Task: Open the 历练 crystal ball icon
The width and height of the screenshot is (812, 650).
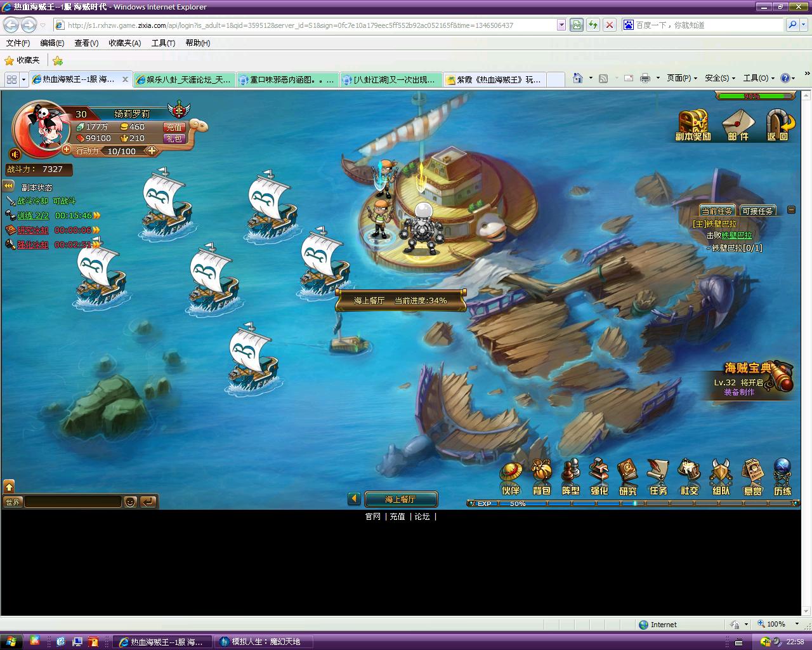Action: tap(783, 477)
